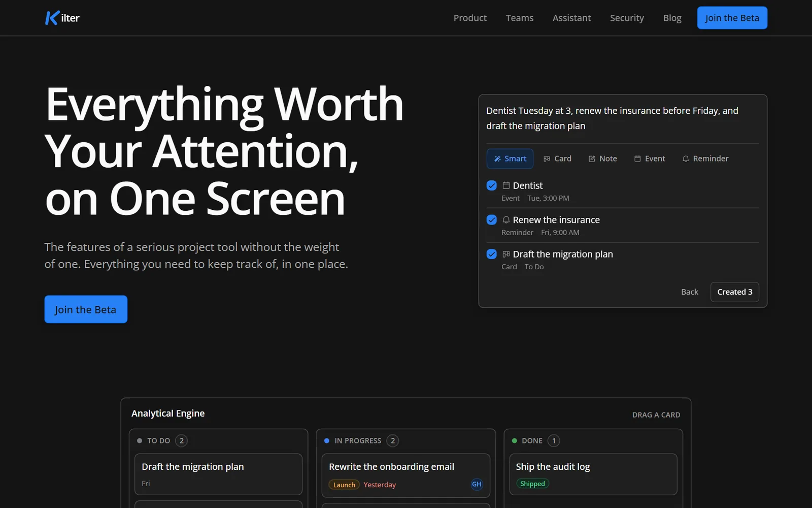Click the hero Join the Beta button
The image size is (812, 508).
click(x=86, y=309)
